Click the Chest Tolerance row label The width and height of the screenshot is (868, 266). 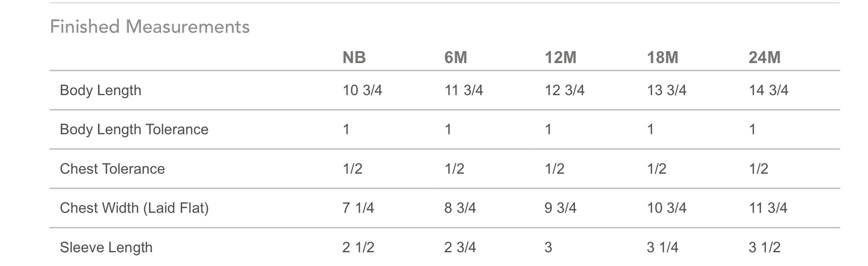(112, 169)
